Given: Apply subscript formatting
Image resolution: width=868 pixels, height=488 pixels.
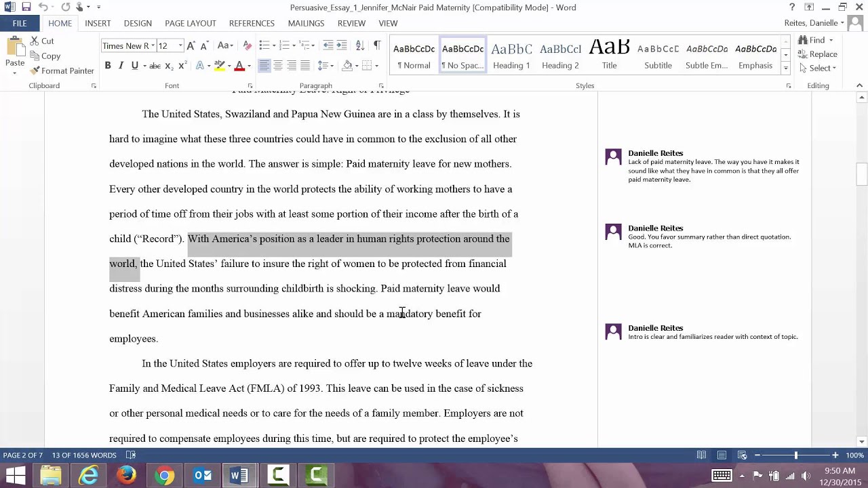Looking at the screenshot, I should tap(169, 66).
